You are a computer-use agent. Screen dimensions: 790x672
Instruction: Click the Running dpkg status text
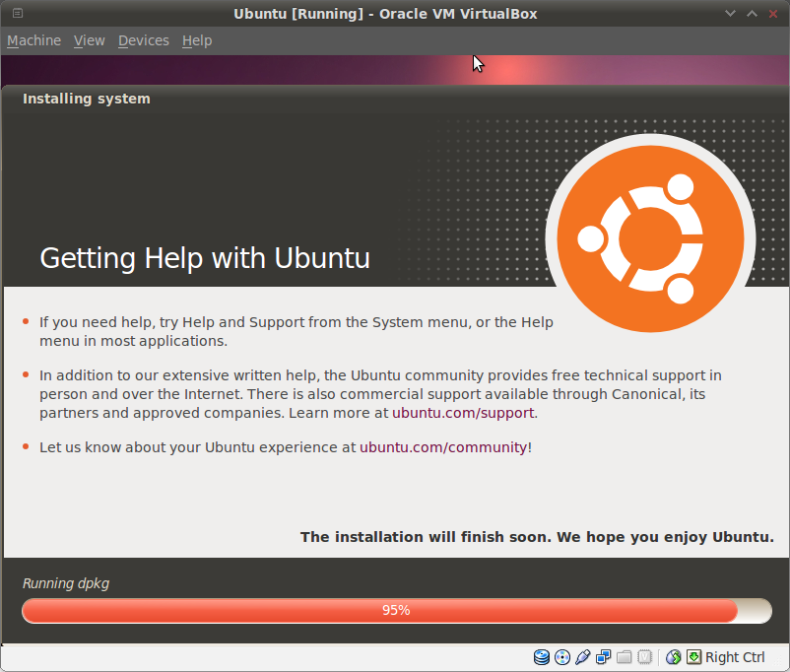click(66, 583)
